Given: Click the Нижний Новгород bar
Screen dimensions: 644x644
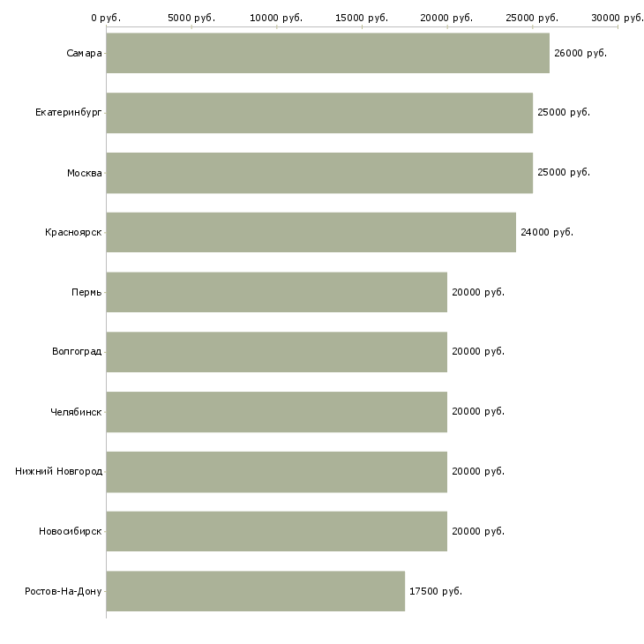Looking at the screenshot, I should 277,472.
